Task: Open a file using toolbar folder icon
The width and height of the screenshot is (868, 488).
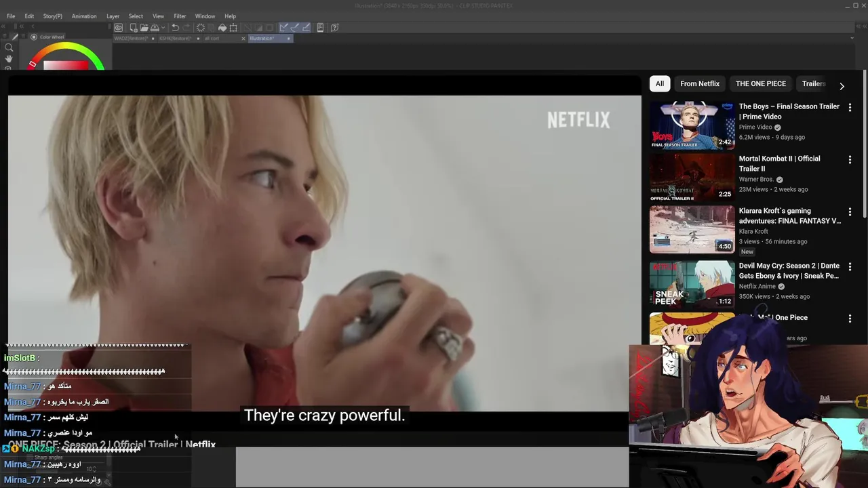Action: coord(144,28)
